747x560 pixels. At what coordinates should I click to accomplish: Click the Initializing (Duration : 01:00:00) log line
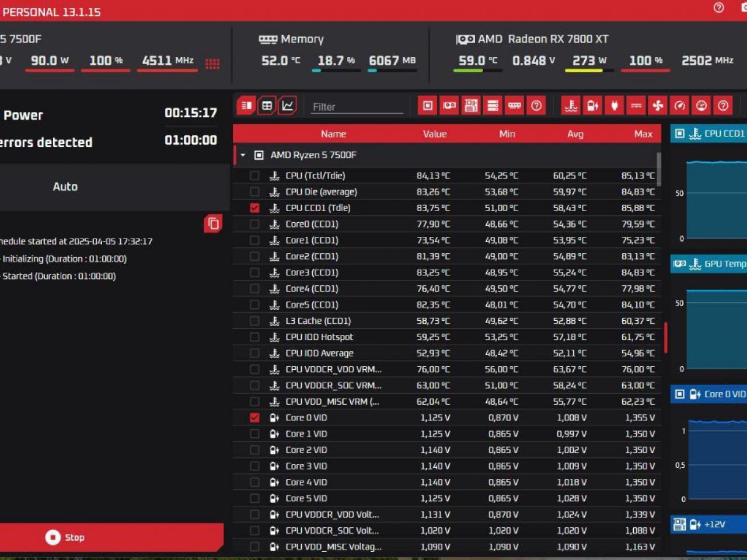point(64,259)
